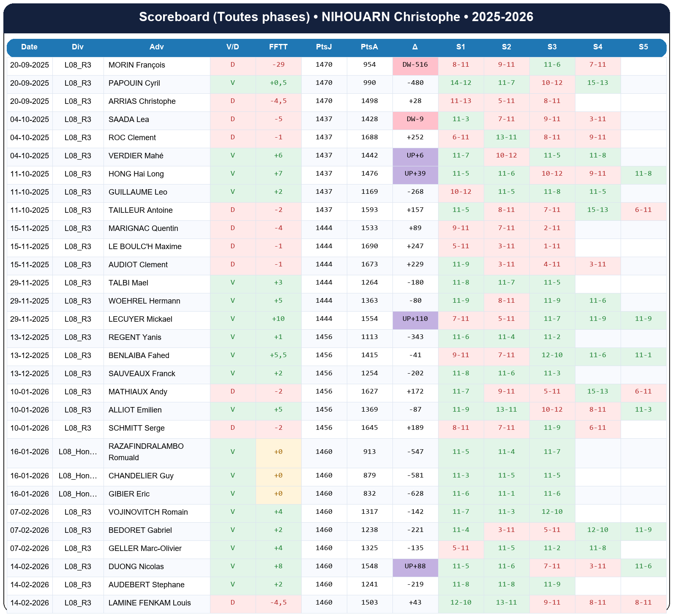
Task: Sort by the Adv column header
Action: [x=156, y=47]
